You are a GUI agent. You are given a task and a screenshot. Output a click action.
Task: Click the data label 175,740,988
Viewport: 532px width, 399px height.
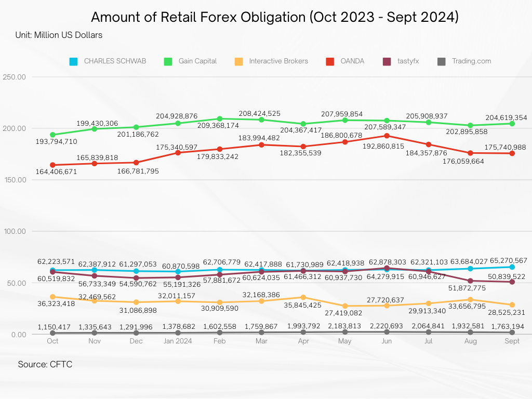(505, 147)
